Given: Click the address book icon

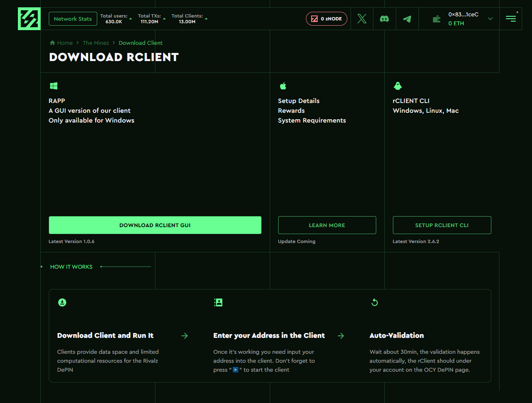Looking at the screenshot, I should point(218,302).
